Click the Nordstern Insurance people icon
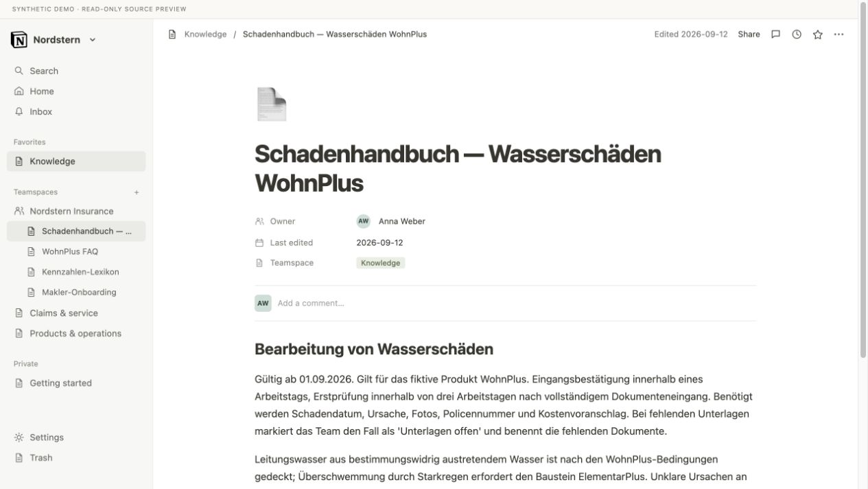868x489 pixels. tap(19, 212)
